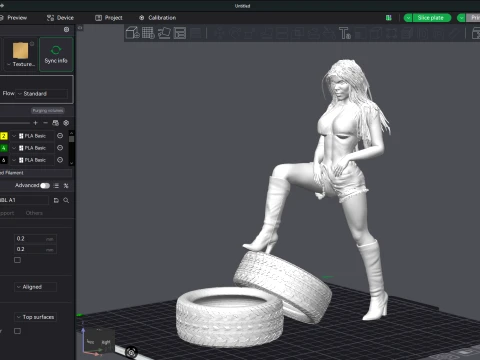Select the Cut tool
The width and height of the screenshot is (480, 360).
click(282, 33)
